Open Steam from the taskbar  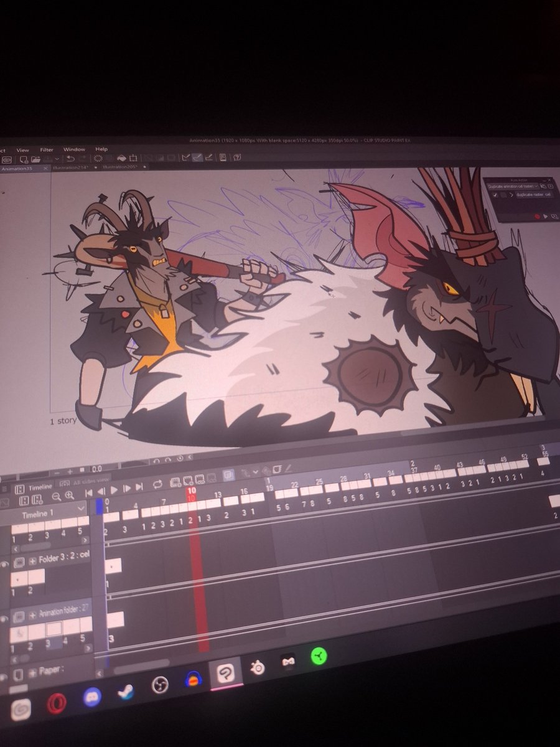[x=126, y=692]
